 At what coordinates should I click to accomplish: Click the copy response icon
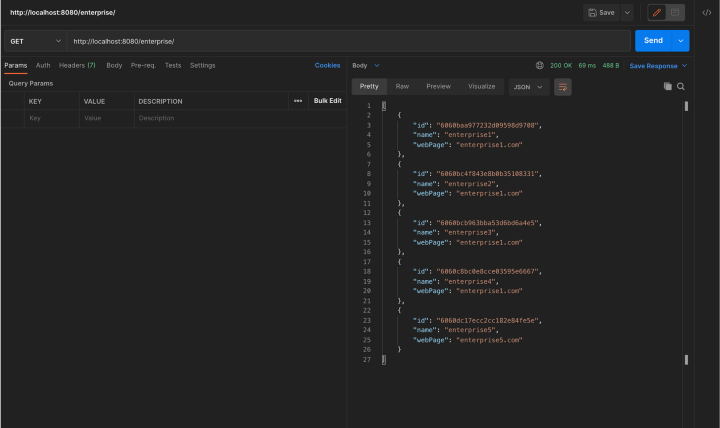(x=668, y=86)
